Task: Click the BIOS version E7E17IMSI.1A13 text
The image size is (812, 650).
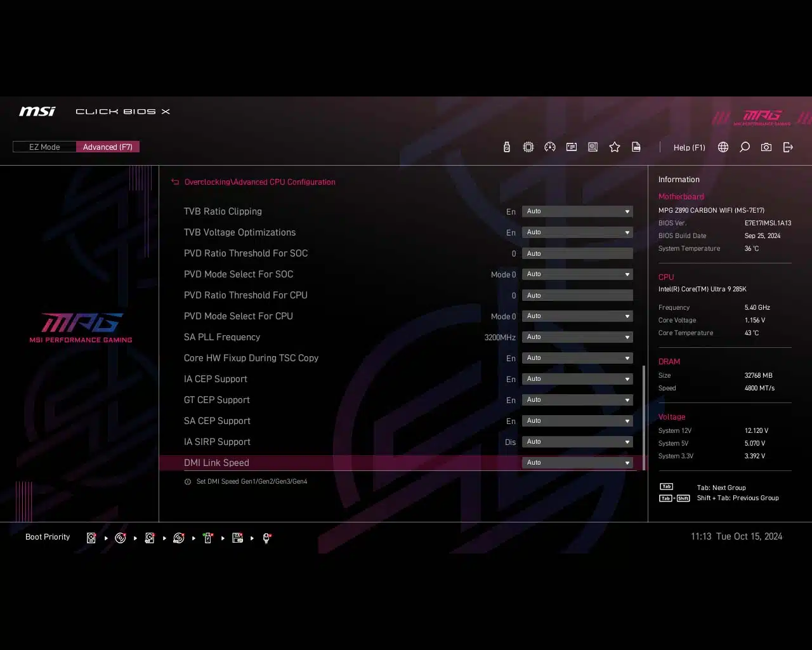Action: tap(768, 223)
